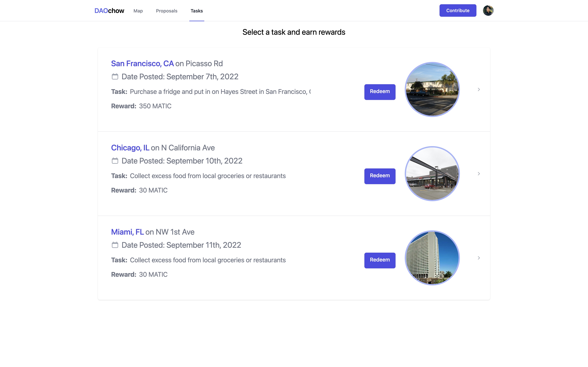Click the Picasso Rd street photo thumbnail
Image resolution: width=588 pixels, height=367 pixels.
432,90
